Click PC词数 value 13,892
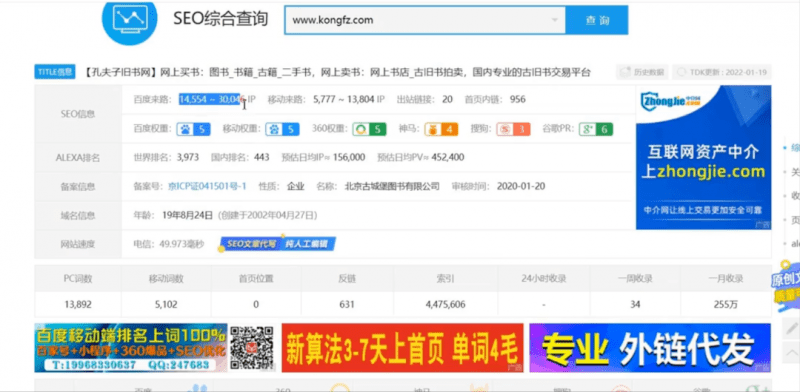This screenshot has height=392, width=800. pyautogui.click(x=78, y=305)
